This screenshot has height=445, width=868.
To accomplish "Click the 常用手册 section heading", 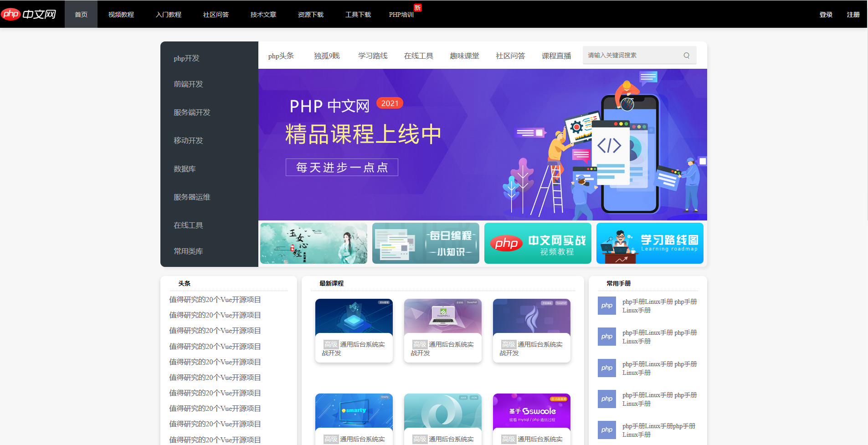I will (x=618, y=283).
